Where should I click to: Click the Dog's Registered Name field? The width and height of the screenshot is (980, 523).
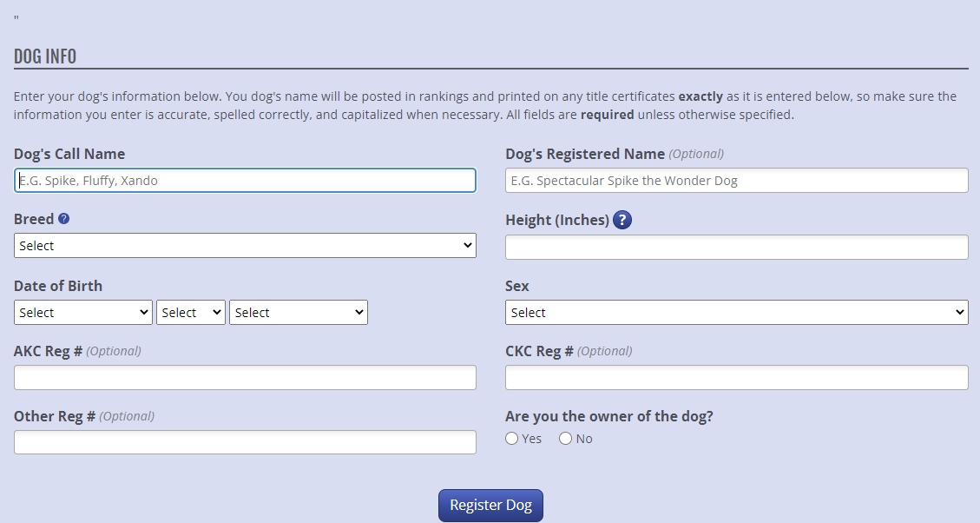737,180
